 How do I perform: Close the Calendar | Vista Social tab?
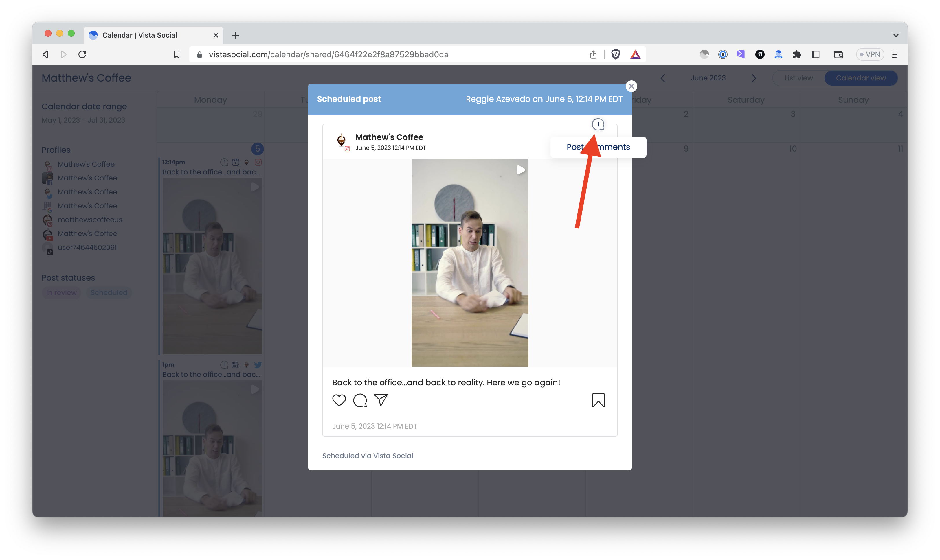pyautogui.click(x=216, y=35)
